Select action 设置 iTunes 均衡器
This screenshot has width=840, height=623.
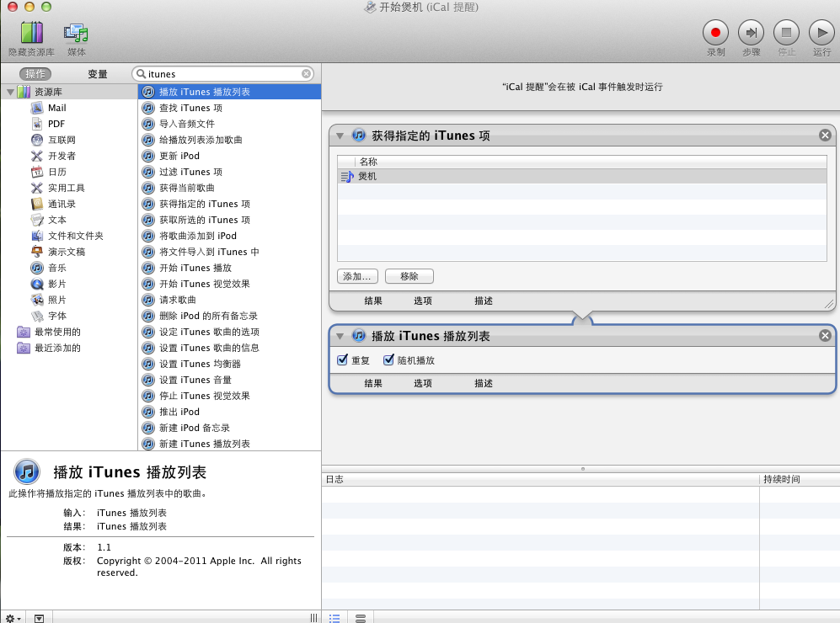(230, 364)
